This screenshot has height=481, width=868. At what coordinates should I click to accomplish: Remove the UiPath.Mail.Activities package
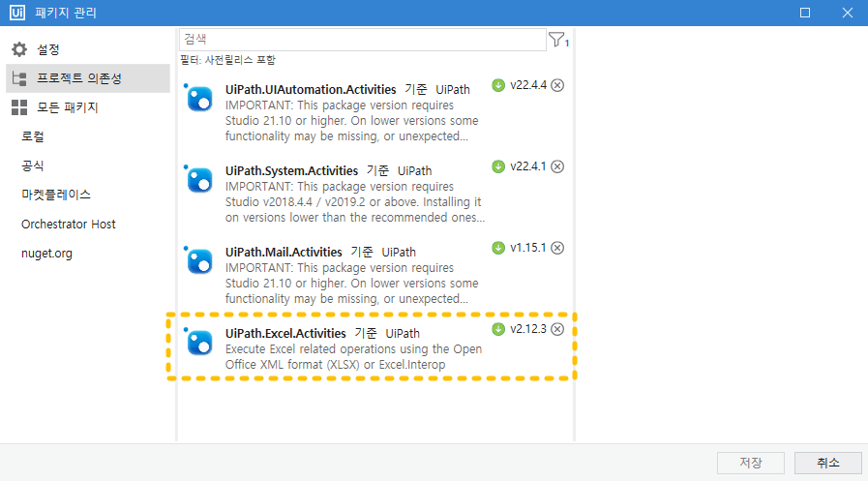pos(557,248)
